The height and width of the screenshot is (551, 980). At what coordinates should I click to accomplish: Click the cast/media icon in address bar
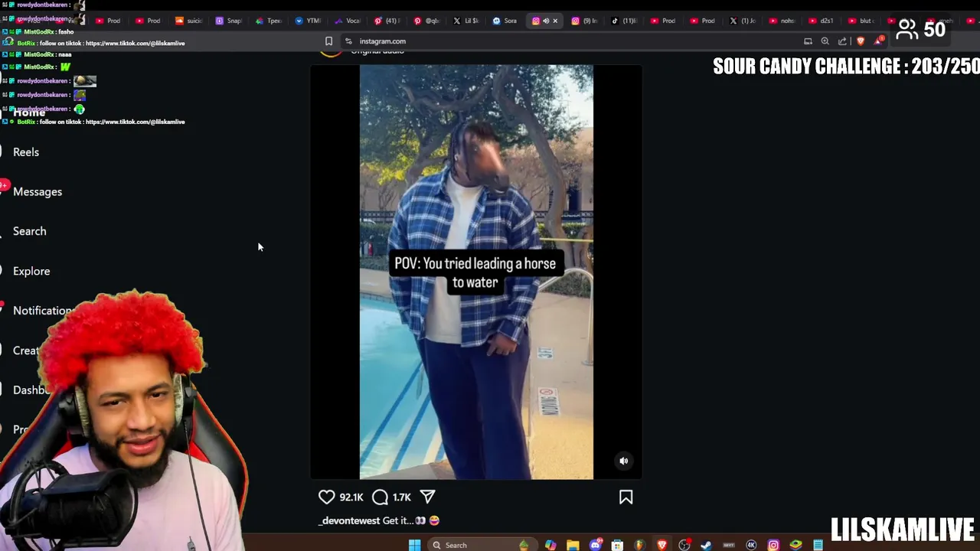(x=808, y=41)
